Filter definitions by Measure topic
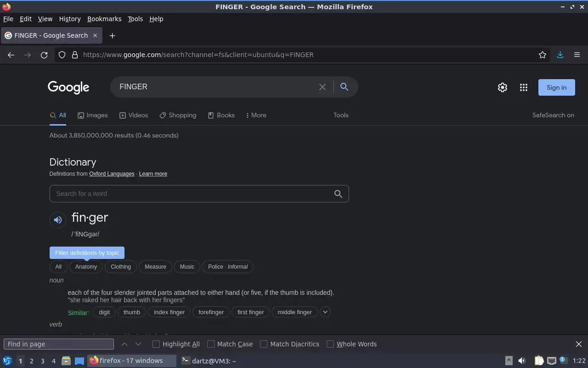Image resolution: width=588 pixels, height=368 pixels. (x=155, y=267)
